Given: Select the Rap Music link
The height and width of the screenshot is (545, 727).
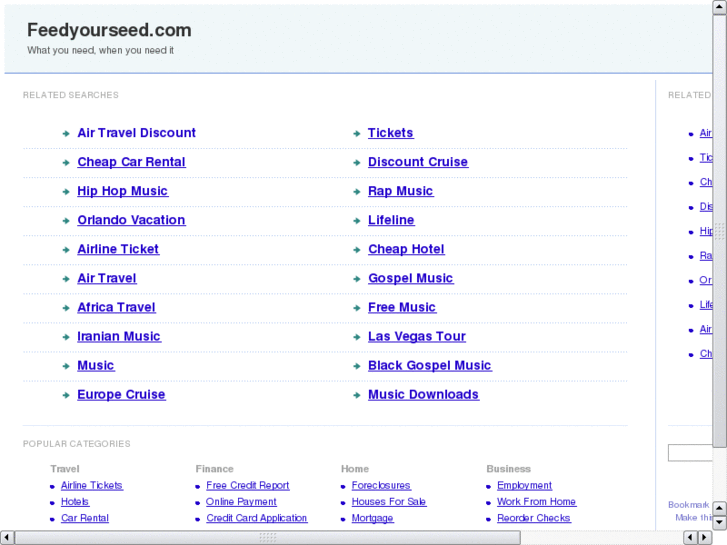Looking at the screenshot, I should 401,191.
